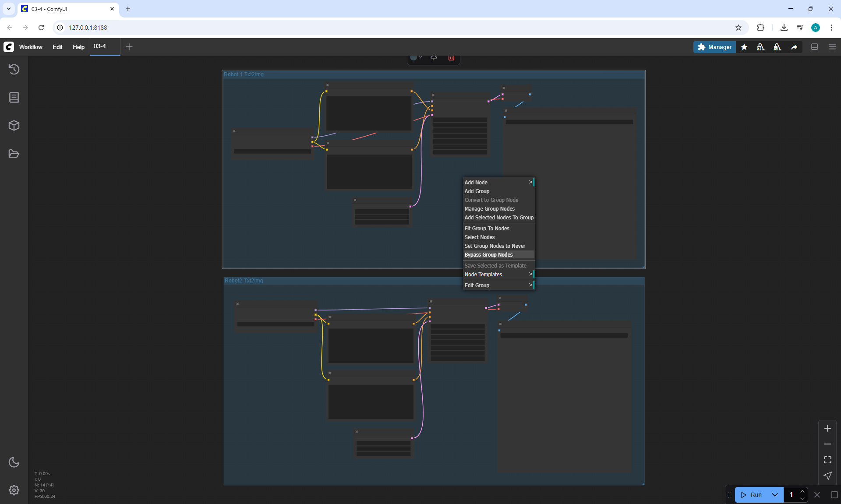
Task: Click the Manager button
Action: pyautogui.click(x=714, y=47)
